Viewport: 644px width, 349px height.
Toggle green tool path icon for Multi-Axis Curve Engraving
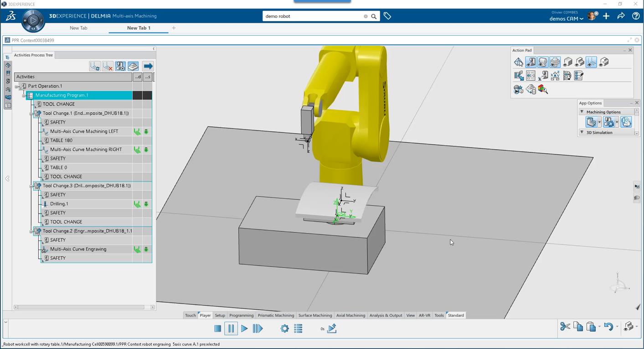pos(137,249)
